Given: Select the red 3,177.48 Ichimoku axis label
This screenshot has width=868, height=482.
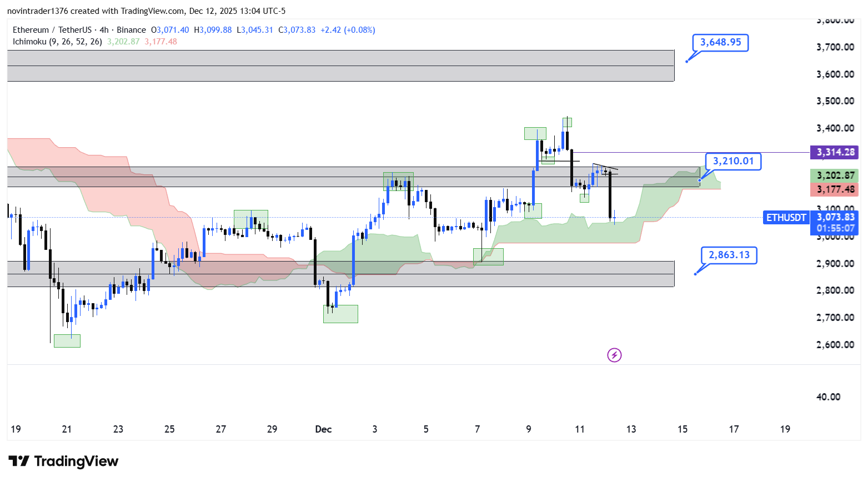Looking at the screenshot, I should click(835, 189).
